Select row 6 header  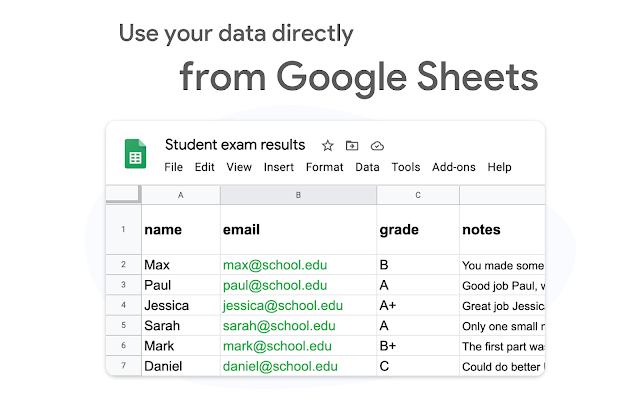(x=123, y=346)
